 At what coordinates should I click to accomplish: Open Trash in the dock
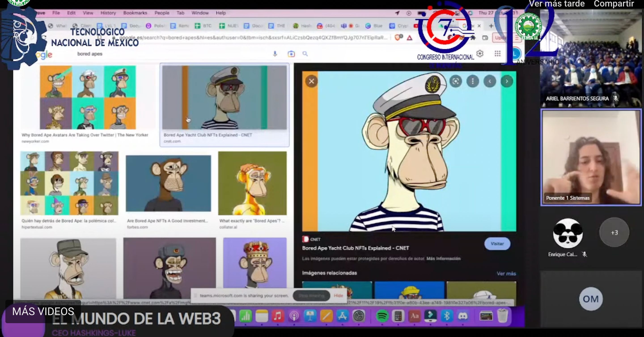tap(502, 316)
